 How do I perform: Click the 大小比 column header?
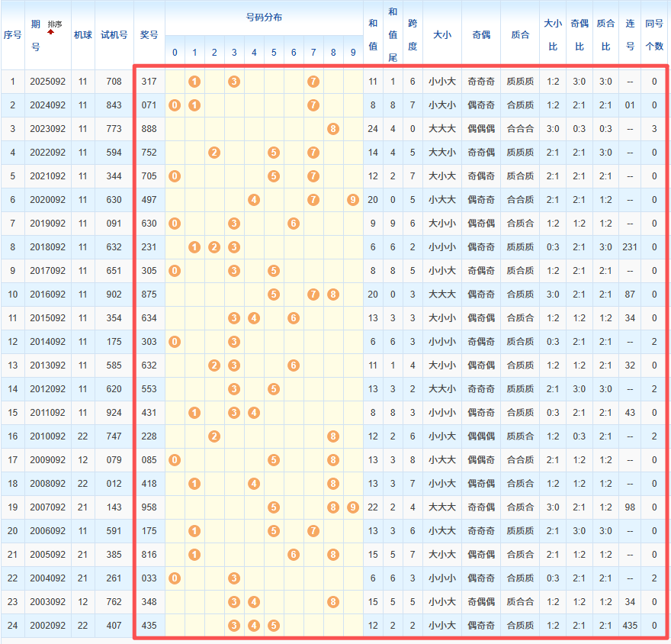tap(553, 34)
